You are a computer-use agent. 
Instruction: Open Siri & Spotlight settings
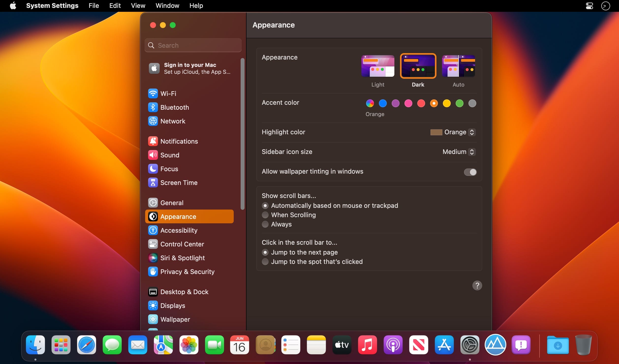click(x=183, y=258)
